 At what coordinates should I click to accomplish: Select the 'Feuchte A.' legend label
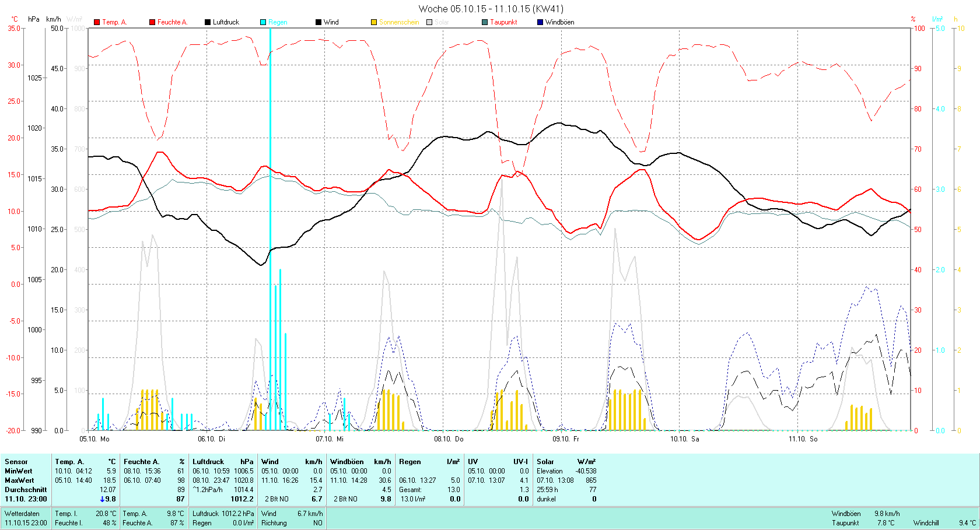pos(172,22)
